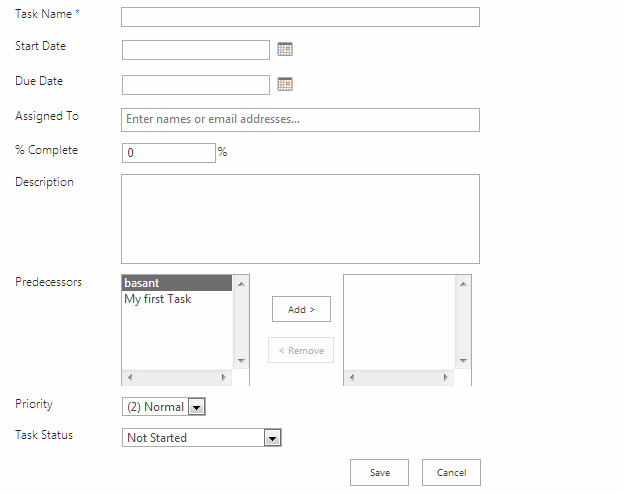Viewport: 623px width, 494px height.
Task: Click left arrow of available predecessors horizontal scrollbar
Action: click(x=130, y=377)
